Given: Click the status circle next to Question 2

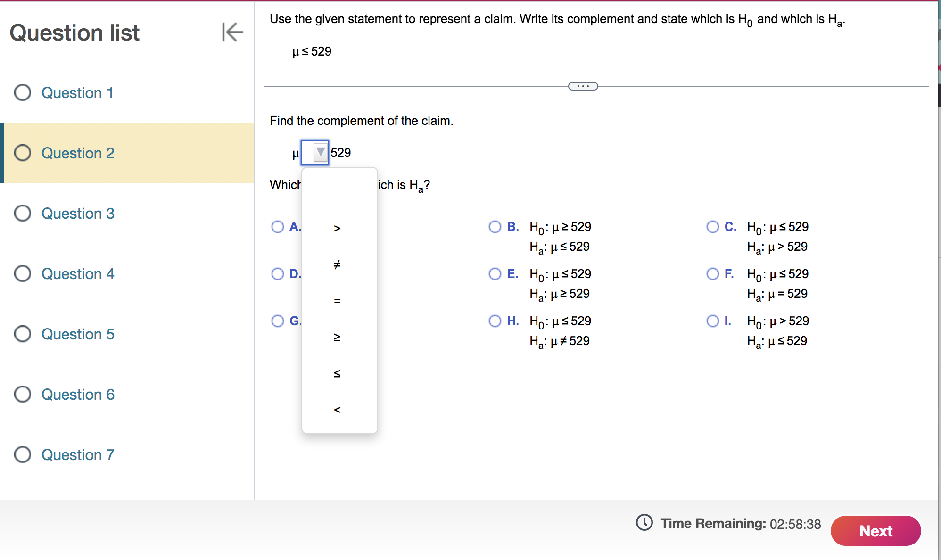Looking at the screenshot, I should pos(22,153).
